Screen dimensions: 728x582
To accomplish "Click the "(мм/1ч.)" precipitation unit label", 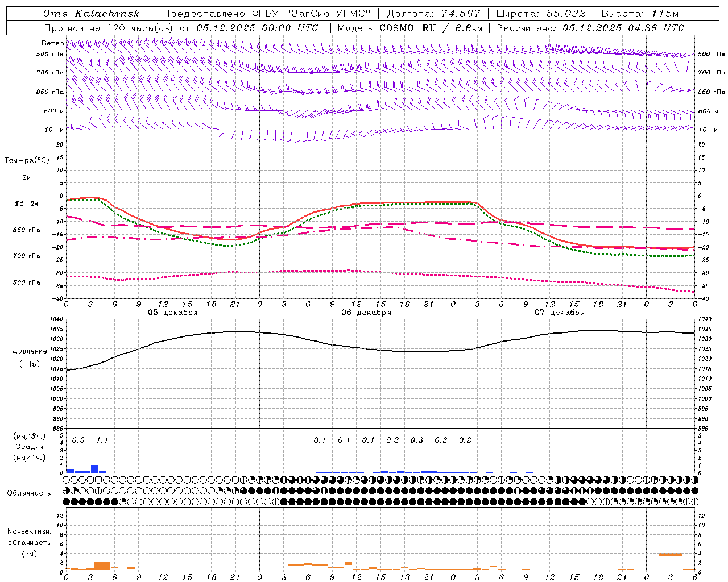I will coord(30,458).
